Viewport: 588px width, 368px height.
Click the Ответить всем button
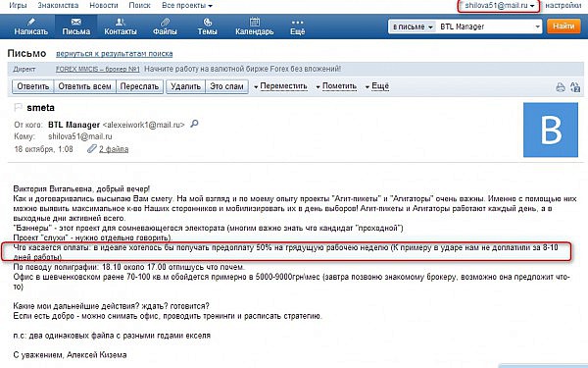pyautogui.click(x=84, y=86)
